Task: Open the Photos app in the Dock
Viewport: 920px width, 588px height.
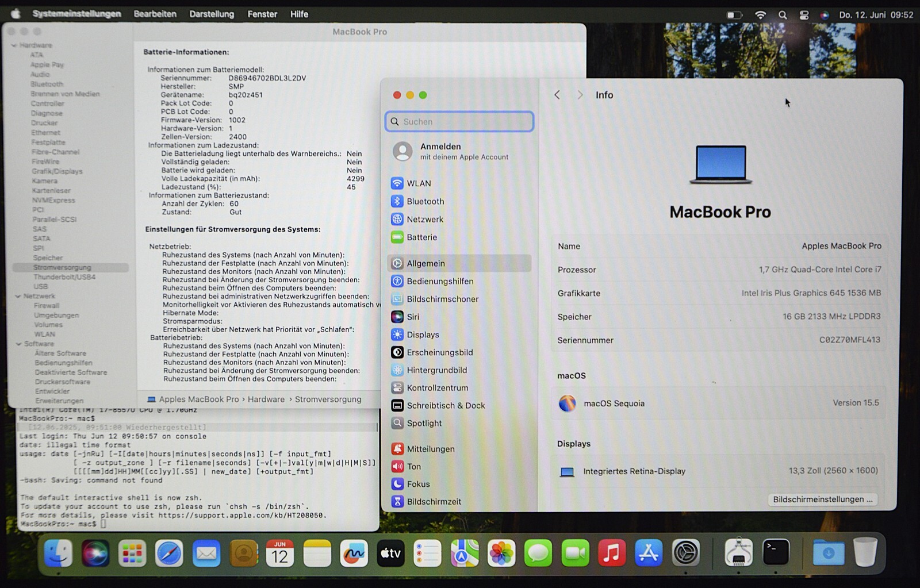Action: (x=501, y=554)
